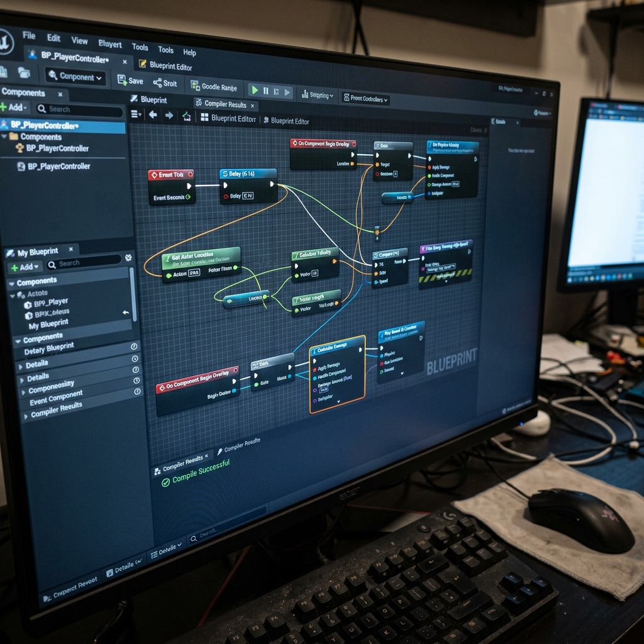Screen dimensions: 644x644
Task: Click the Unreal Engine logo icon
Action: pyautogui.click(x=5, y=42)
